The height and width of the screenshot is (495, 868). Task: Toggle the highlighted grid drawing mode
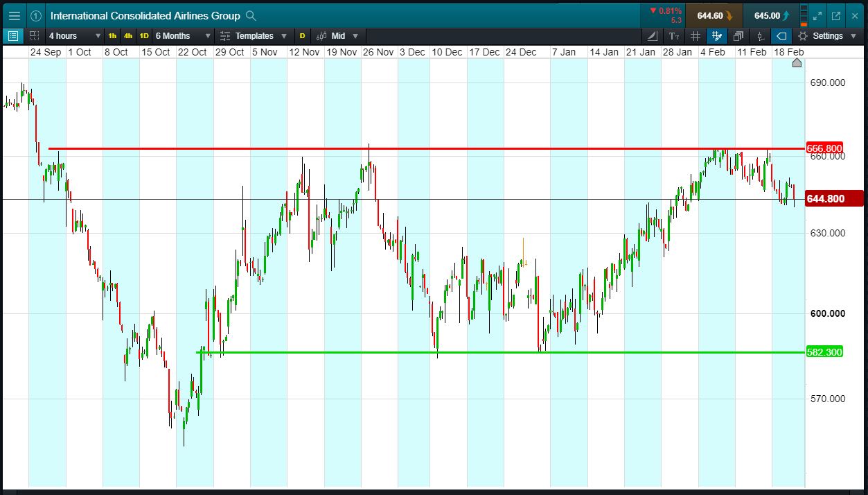[x=717, y=36]
